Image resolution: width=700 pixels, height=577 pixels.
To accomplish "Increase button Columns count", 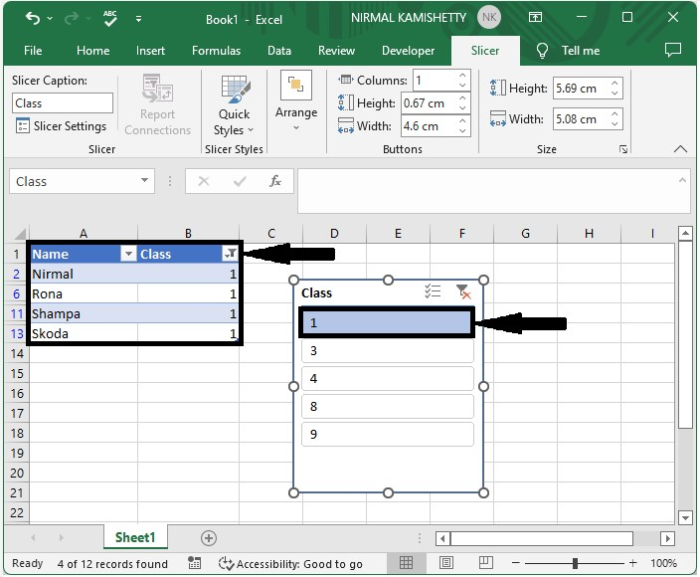I will pyautogui.click(x=462, y=75).
